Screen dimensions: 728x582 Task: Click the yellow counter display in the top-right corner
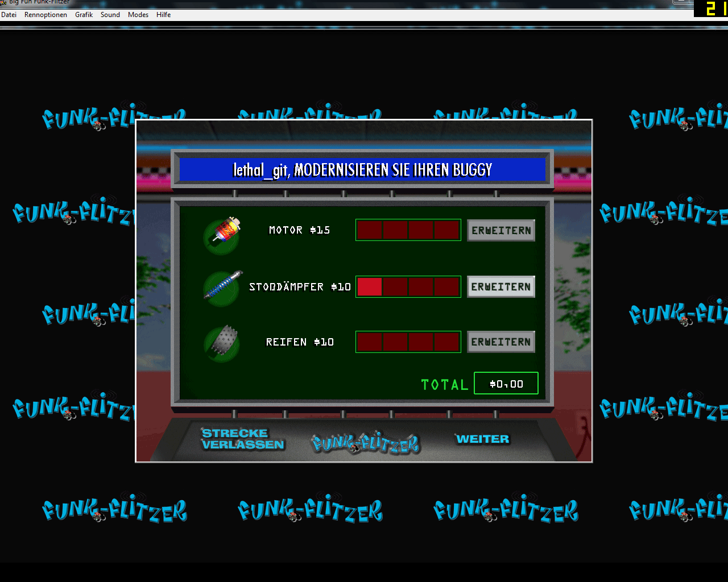(x=711, y=9)
